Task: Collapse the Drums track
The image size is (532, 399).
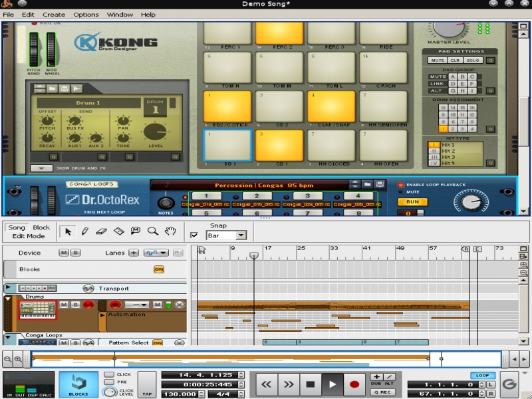Action: point(8,300)
